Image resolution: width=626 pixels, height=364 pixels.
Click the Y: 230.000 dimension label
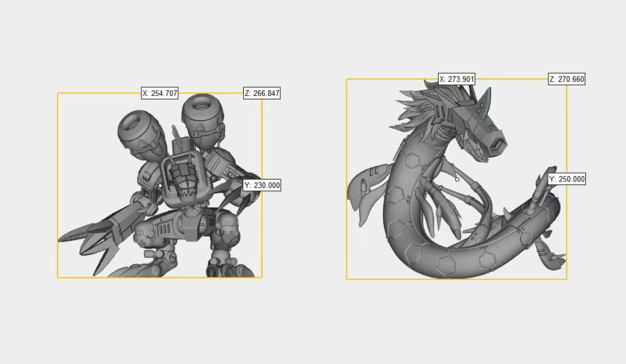pyautogui.click(x=262, y=186)
